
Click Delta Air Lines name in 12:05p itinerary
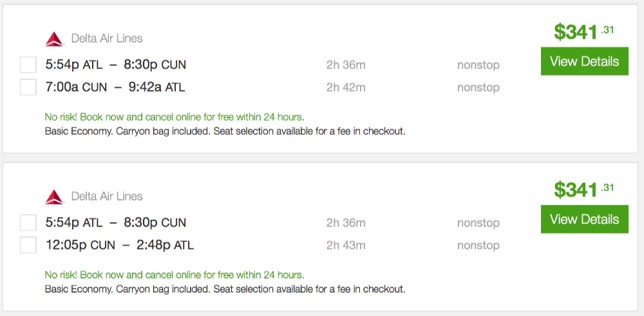tap(107, 196)
